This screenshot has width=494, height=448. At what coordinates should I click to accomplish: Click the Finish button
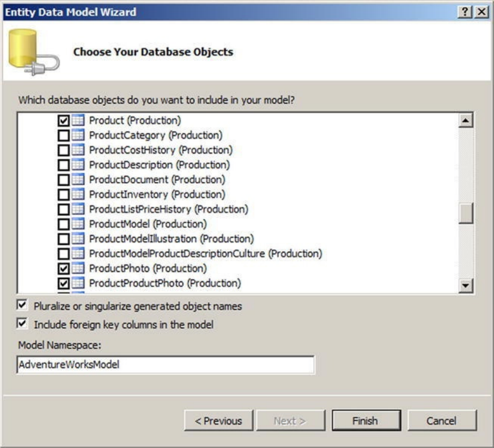coord(366,421)
